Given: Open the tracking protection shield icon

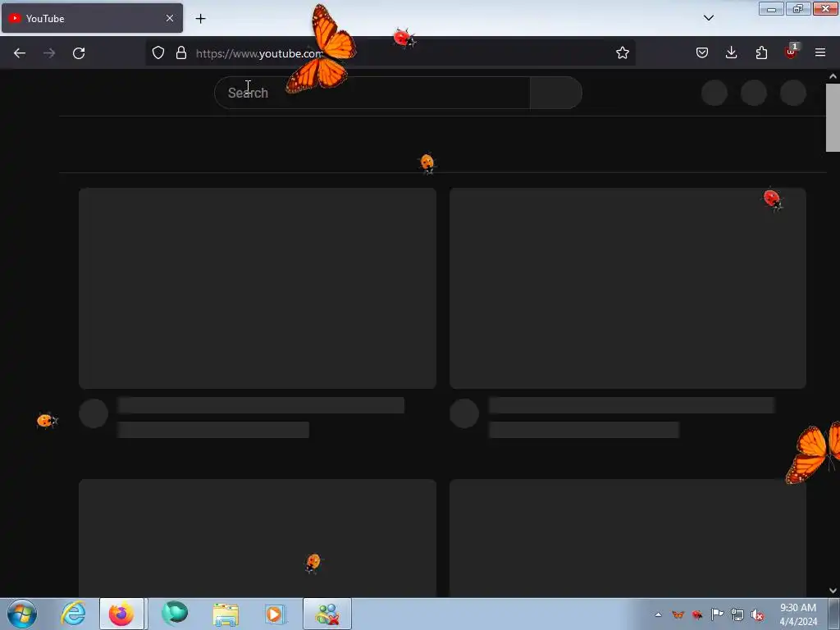Looking at the screenshot, I should point(158,52).
